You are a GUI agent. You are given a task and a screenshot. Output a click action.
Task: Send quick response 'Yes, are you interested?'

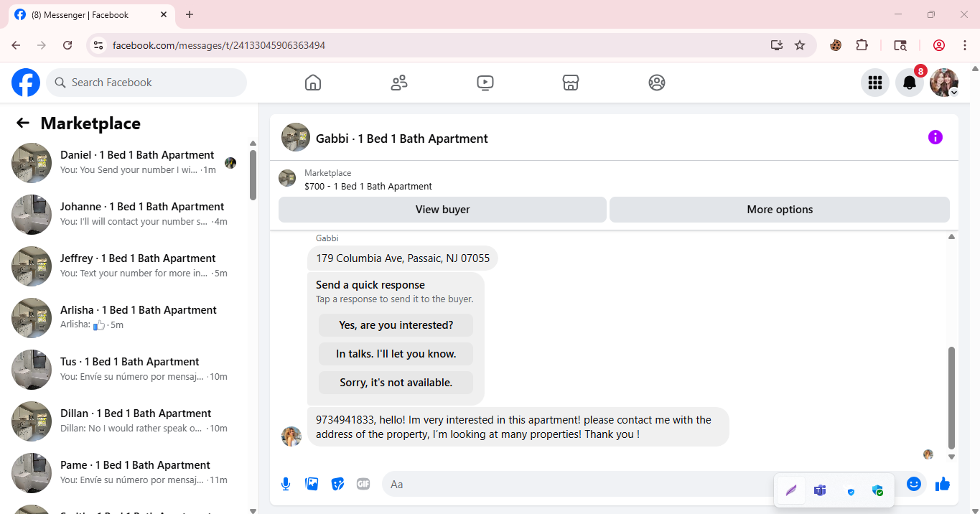click(x=396, y=325)
